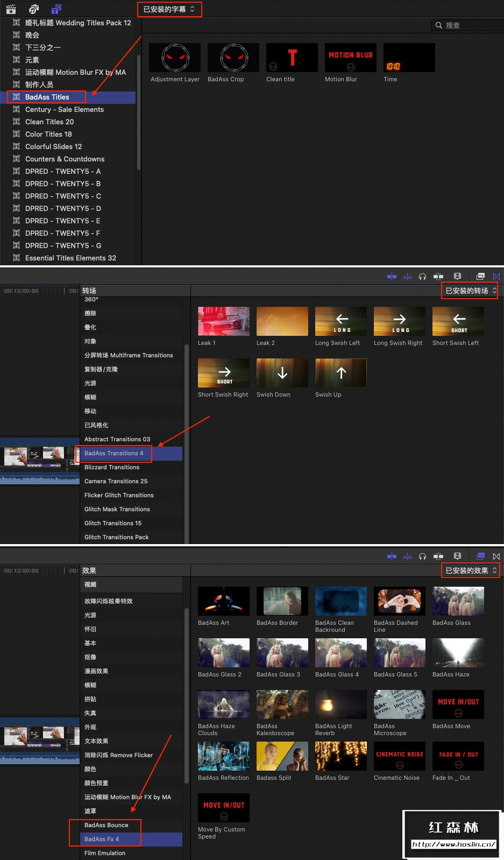The width and height of the screenshot is (504, 860).
Task: Toggle audio skimming icon above 已安装的效果 dropdown
Action: [x=407, y=556]
